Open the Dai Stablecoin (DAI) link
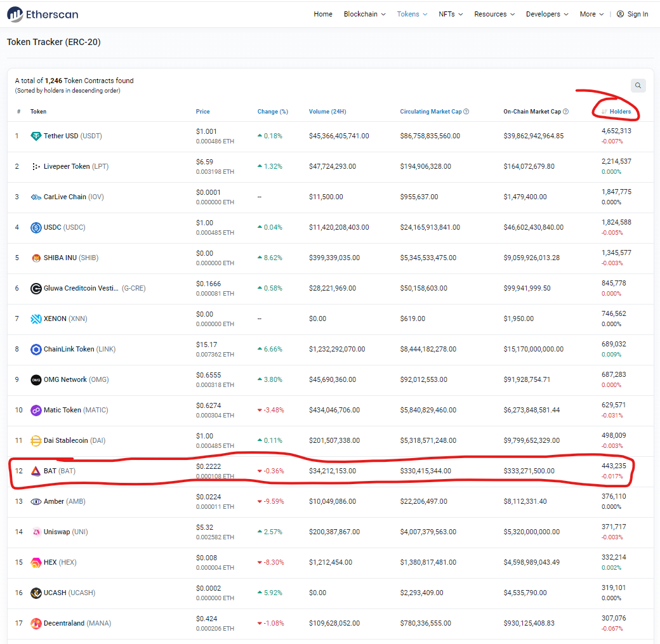Image resolution: width=660 pixels, height=644 pixels. (74, 441)
